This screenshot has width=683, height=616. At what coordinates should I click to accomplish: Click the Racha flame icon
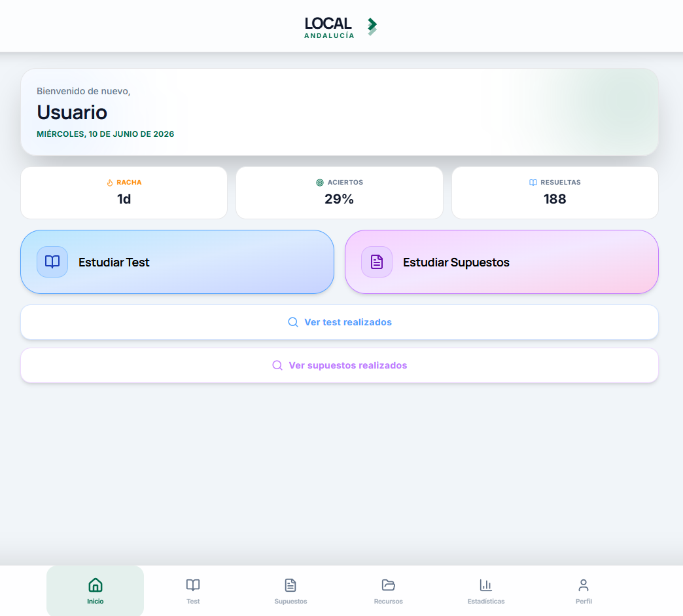[x=110, y=183]
